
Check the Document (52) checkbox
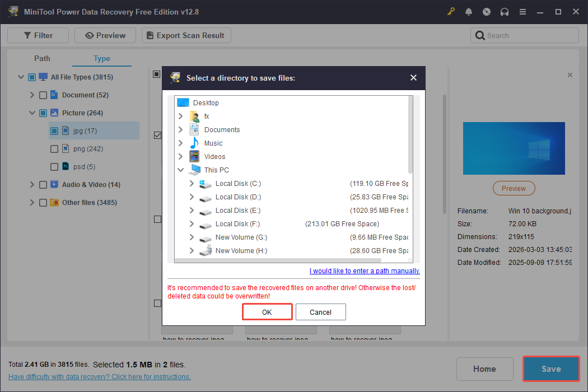click(x=43, y=95)
